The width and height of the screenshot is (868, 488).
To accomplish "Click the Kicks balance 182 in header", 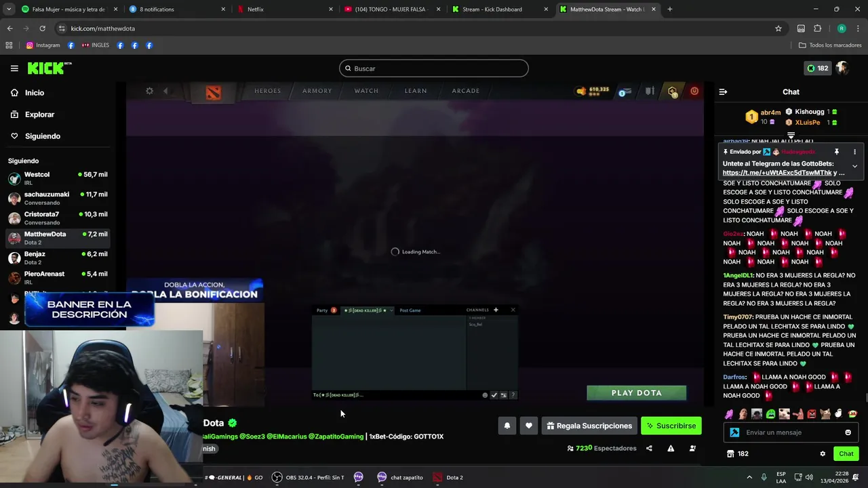I will 817,68.
